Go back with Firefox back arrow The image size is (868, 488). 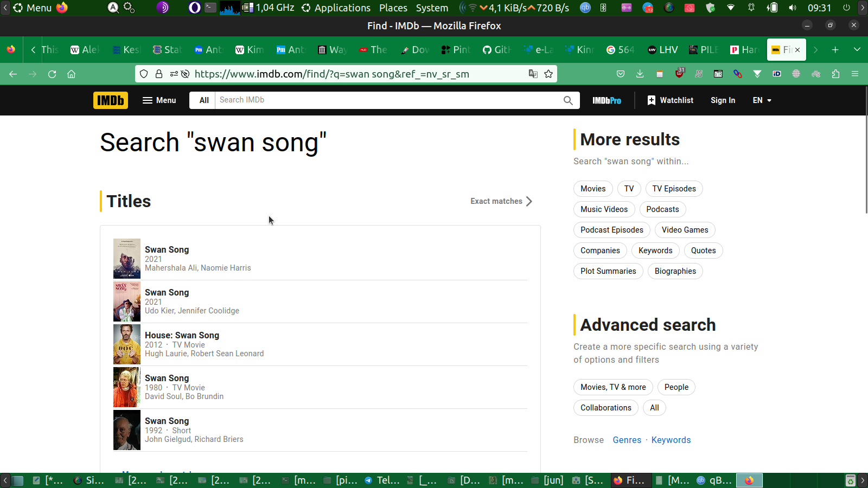coord(13,74)
